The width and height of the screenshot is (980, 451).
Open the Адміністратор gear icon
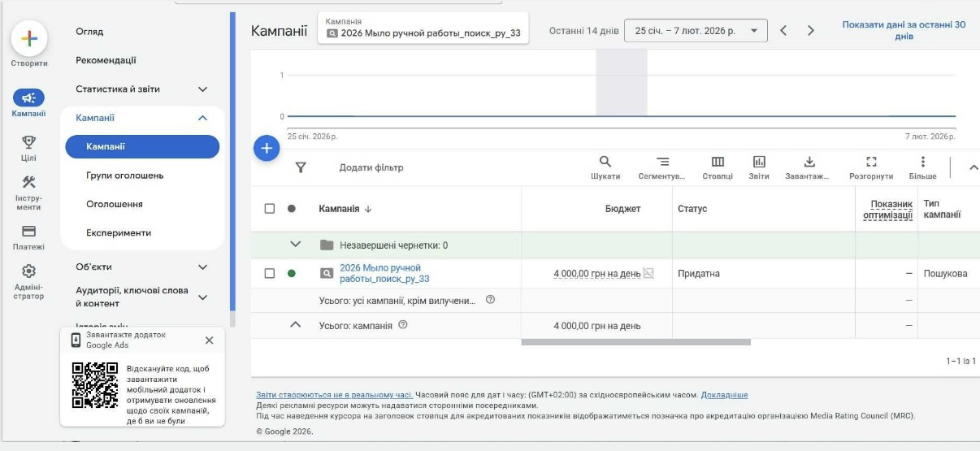28,270
